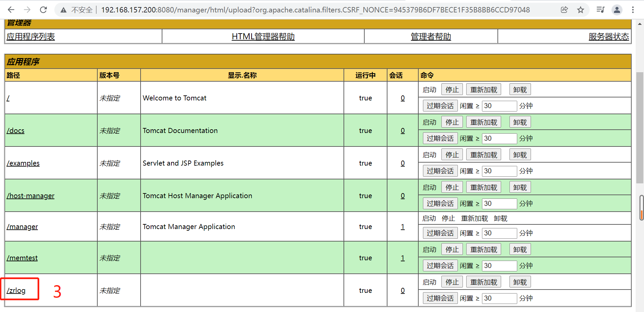Open the HTML管理器帮助 help link
The image size is (644, 312).
[x=263, y=36]
